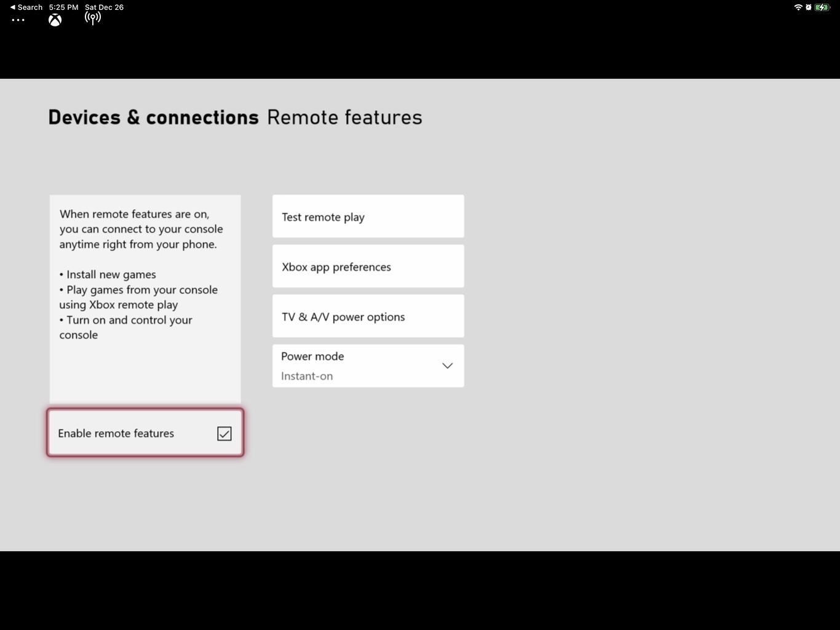Tap the alarm clock status icon

click(809, 7)
